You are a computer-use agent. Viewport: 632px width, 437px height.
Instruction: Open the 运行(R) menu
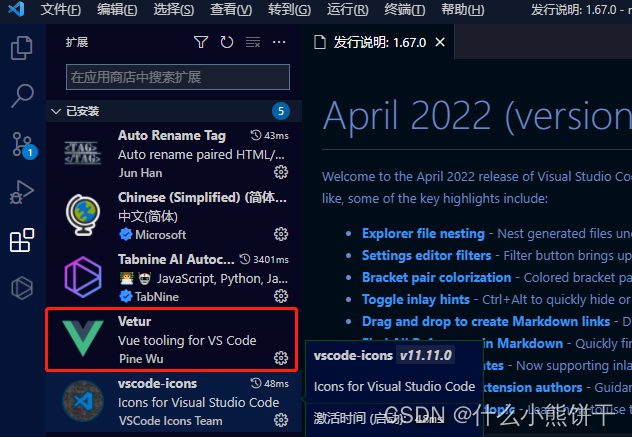click(347, 9)
